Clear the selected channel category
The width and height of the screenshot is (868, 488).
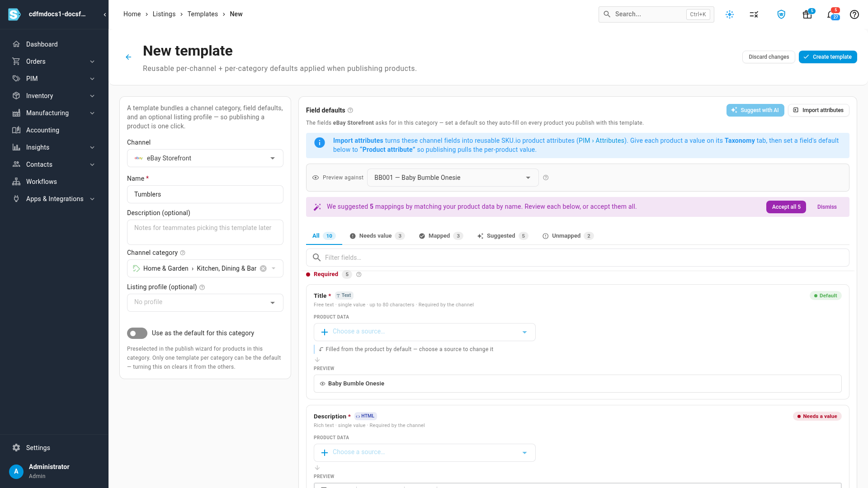[263, 268]
